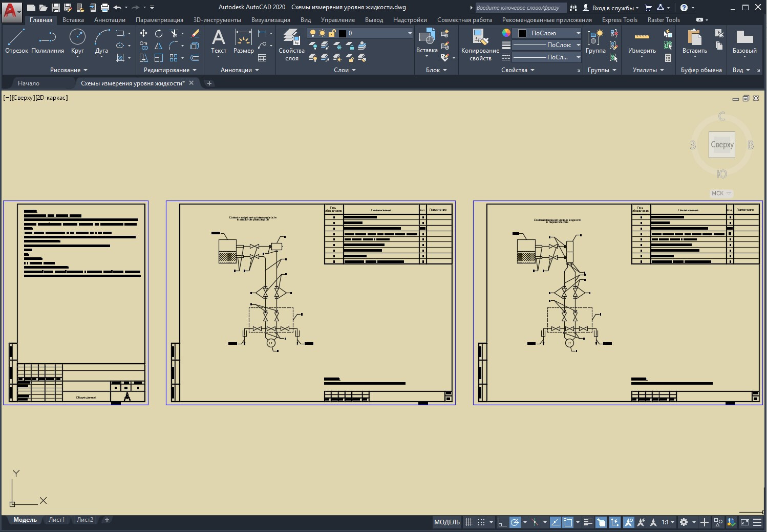Toggle ortho mode in the status bar

pos(502,522)
